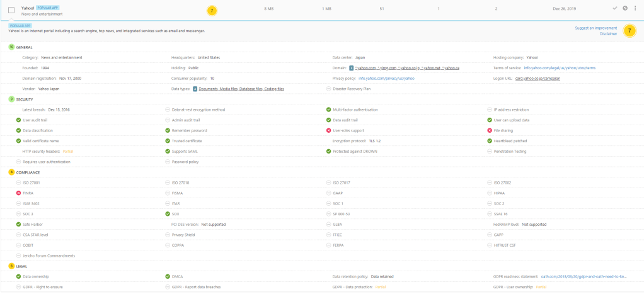Click the Domain count icon before yahoo.com

click(x=351, y=68)
